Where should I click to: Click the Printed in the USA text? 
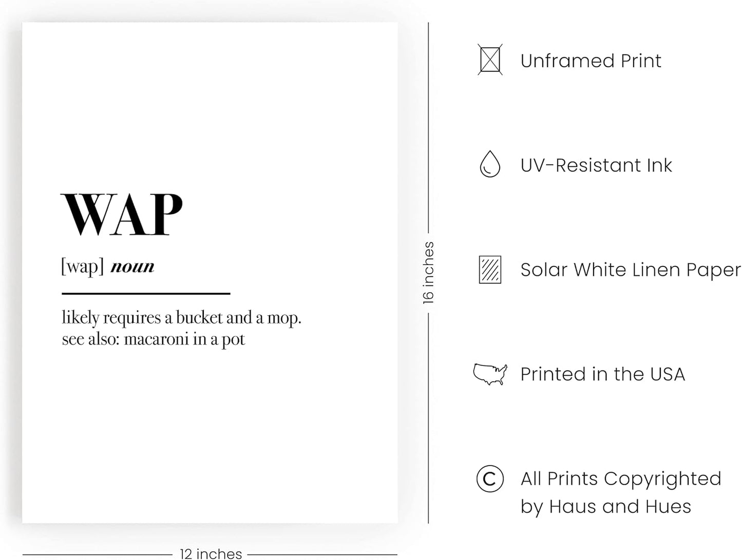602,374
